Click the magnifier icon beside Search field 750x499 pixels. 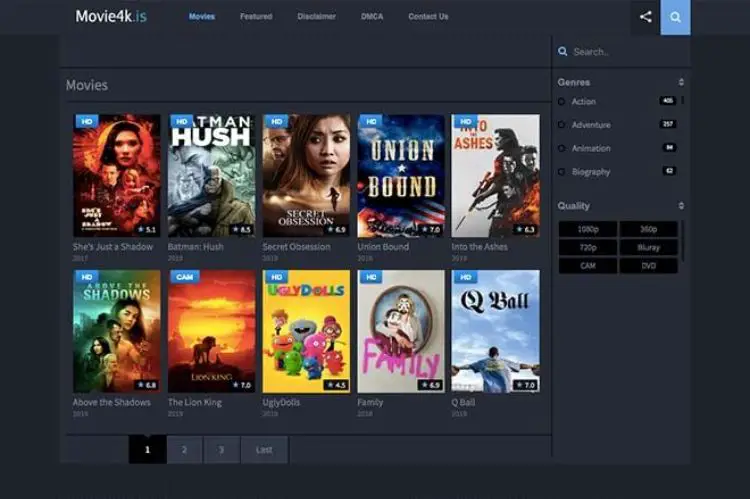(x=562, y=52)
